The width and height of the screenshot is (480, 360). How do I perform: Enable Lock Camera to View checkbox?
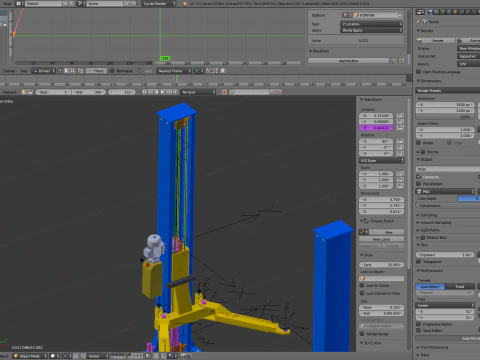tap(362, 293)
